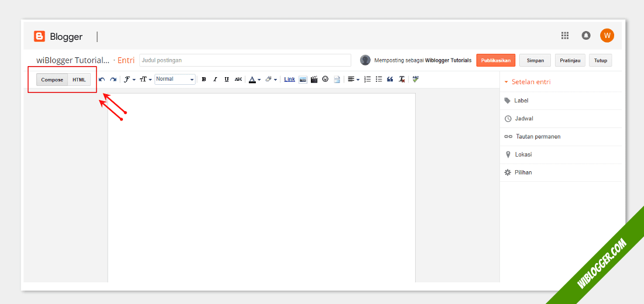Click the Blogger logo icon
644x304 pixels.
pyautogui.click(x=39, y=36)
